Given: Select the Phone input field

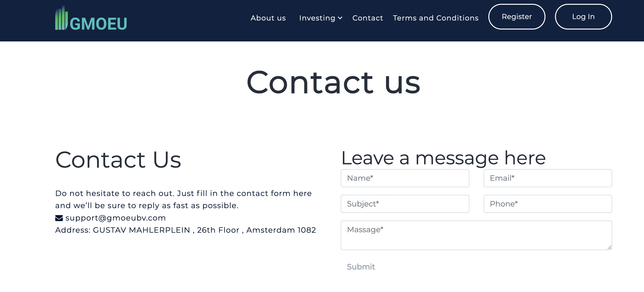Looking at the screenshot, I should click(x=548, y=204).
